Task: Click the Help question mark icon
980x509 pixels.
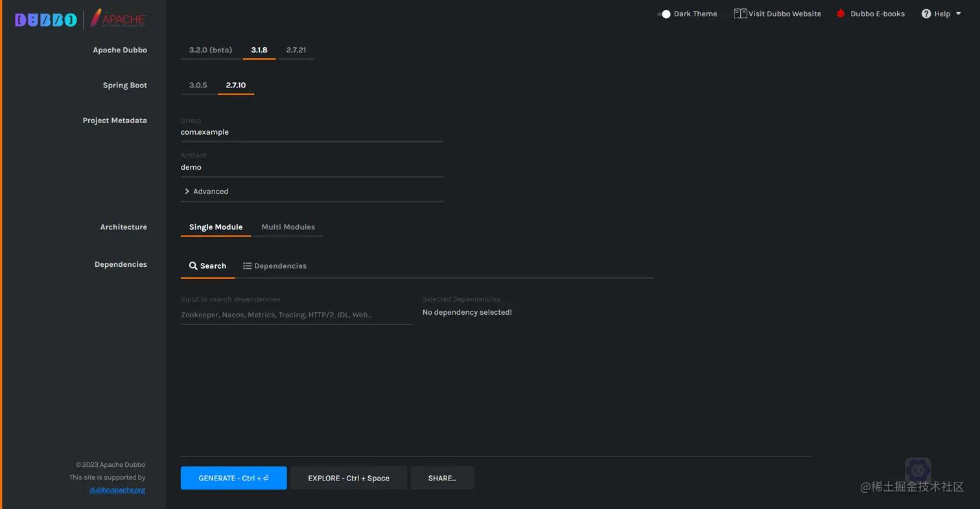Action: 926,13
